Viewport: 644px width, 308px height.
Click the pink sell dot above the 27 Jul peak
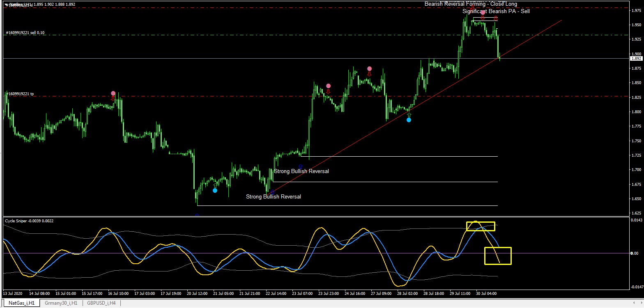369,69
